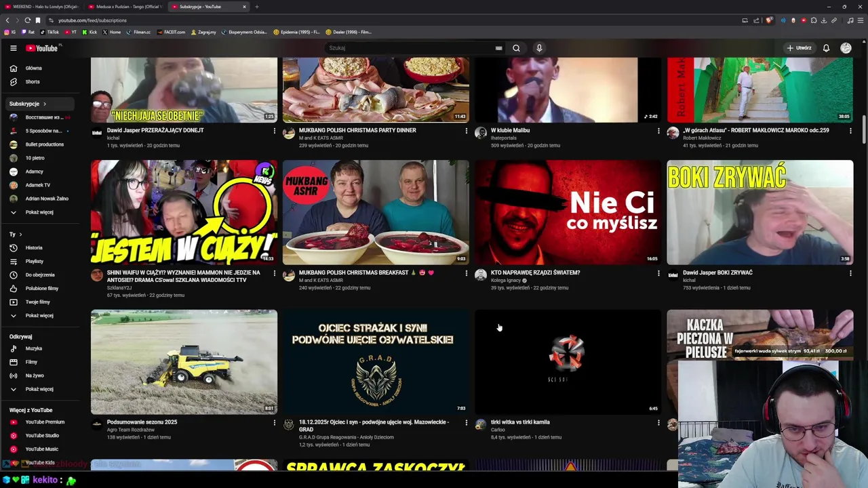Expand Pokaż więcej under Odkrywaj
This screenshot has width=868, height=488.
41,389
